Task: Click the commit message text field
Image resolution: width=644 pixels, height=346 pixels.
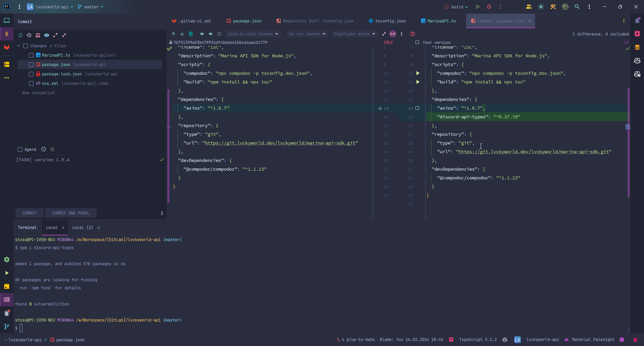Action: click(x=87, y=181)
